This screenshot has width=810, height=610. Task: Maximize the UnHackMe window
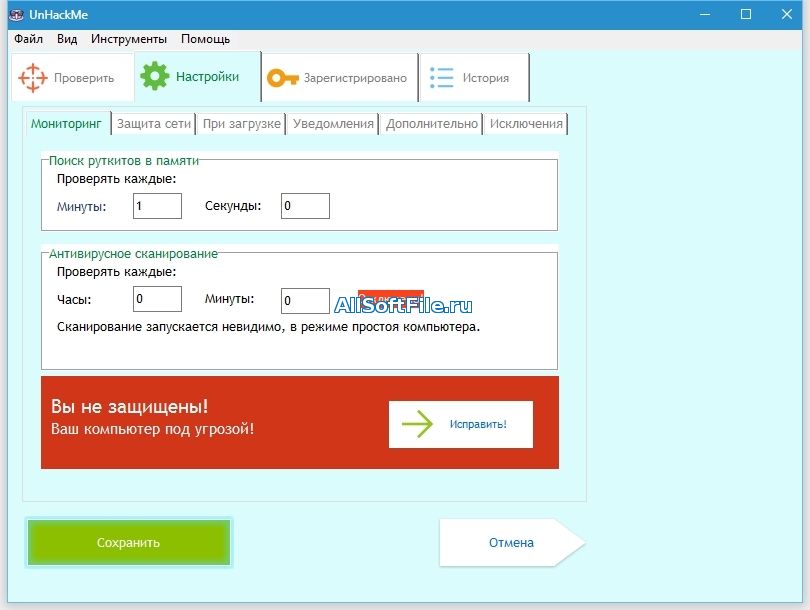[745, 14]
